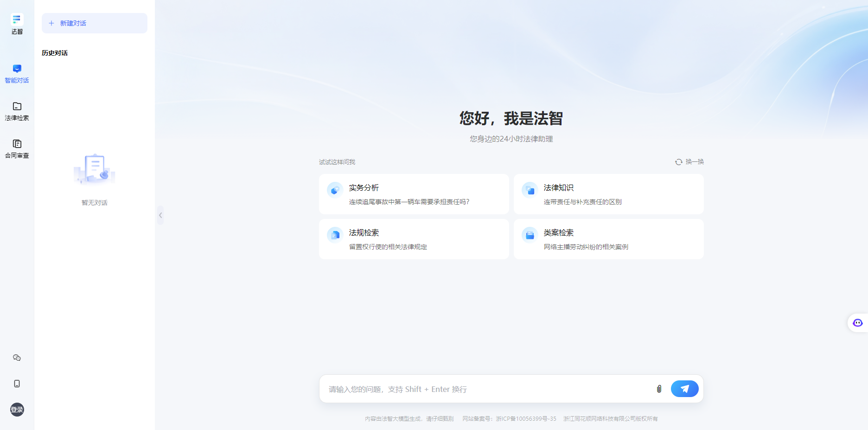
Task: Send message with paper plane button
Action: pyautogui.click(x=685, y=389)
